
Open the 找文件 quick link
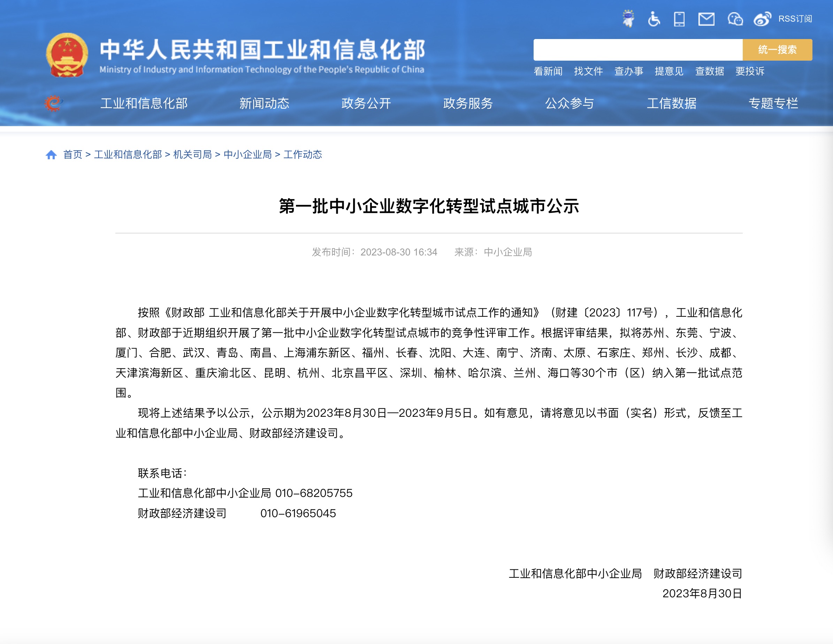coord(589,71)
